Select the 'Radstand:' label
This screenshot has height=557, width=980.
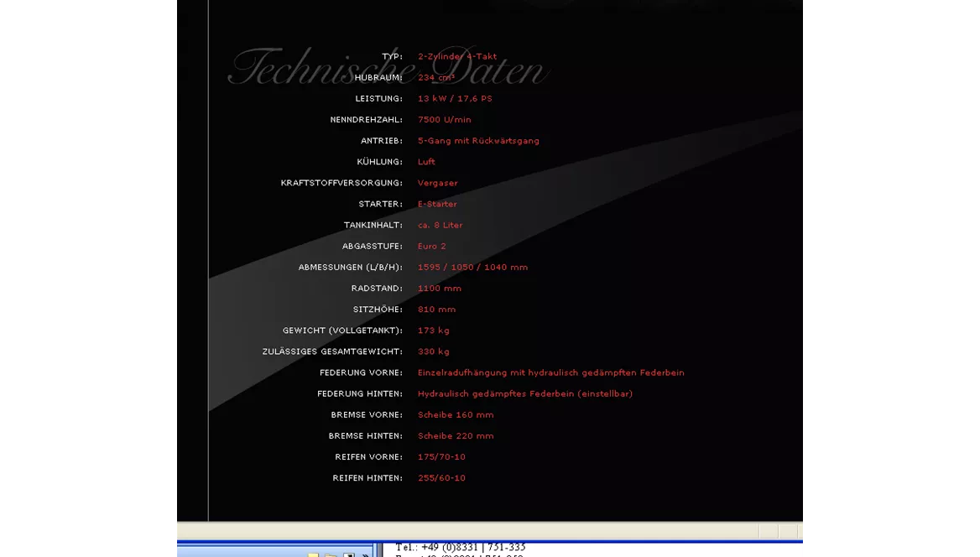377,289
